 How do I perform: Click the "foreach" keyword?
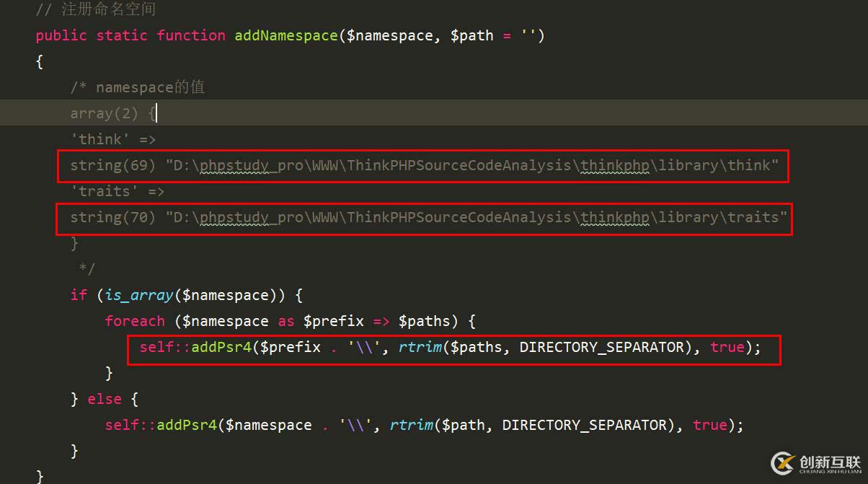point(135,321)
